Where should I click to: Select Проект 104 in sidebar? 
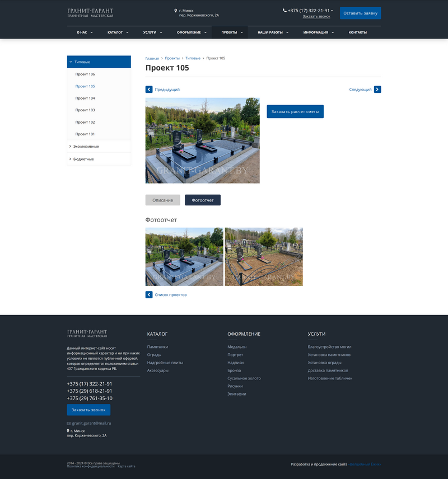coord(85,98)
